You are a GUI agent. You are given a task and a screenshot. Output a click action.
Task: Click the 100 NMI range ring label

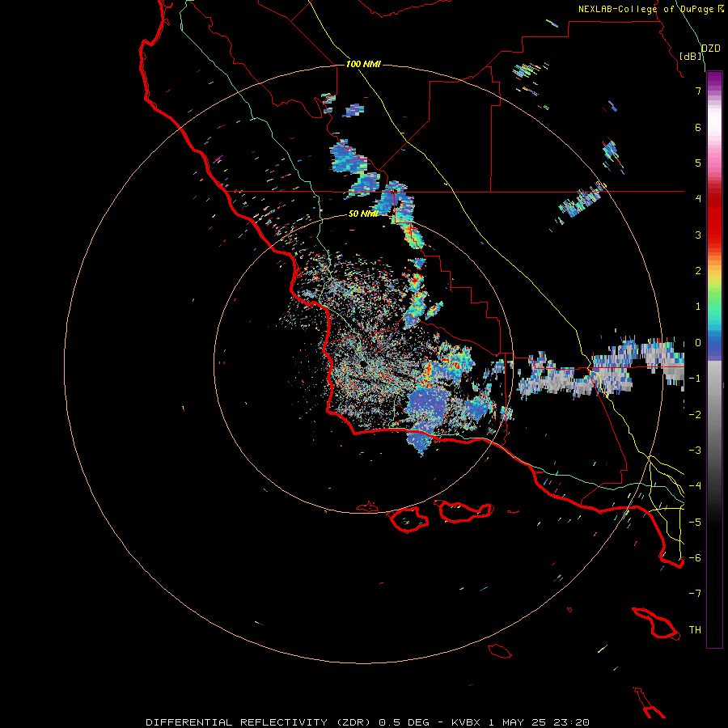coord(363,64)
